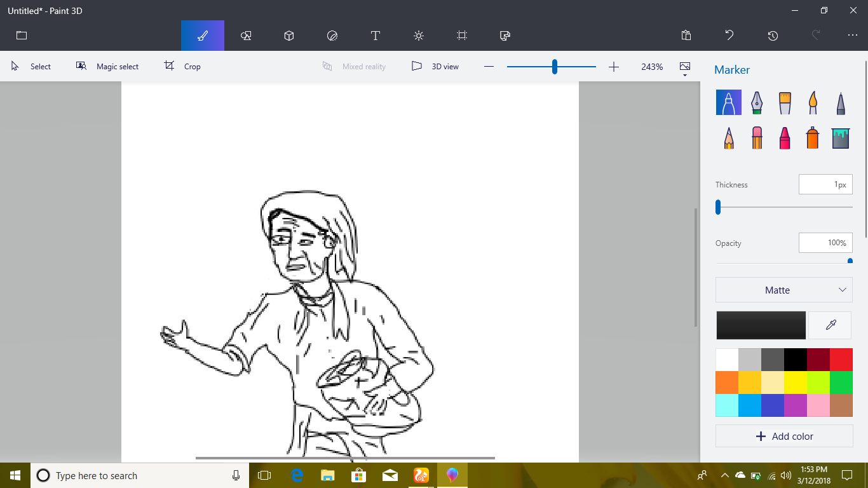The width and height of the screenshot is (868, 488).
Task: Expand the canvas view options dropdown
Action: 685,69
